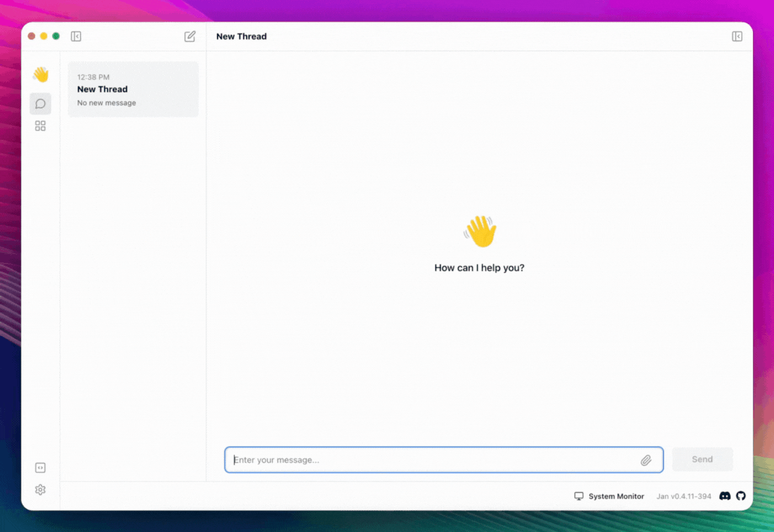Open the Thread chat bubble icon

point(41,103)
